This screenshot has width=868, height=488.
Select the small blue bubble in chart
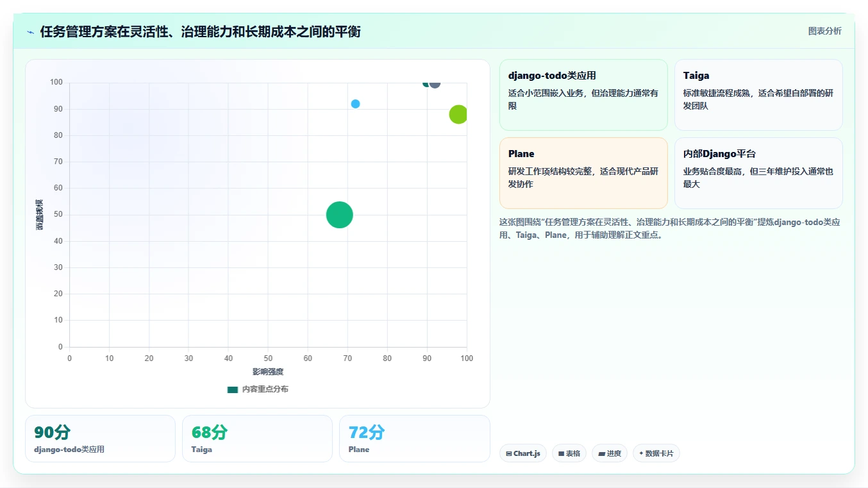(x=356, y=104)
